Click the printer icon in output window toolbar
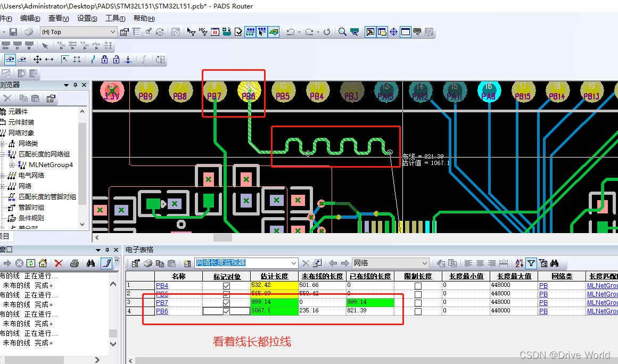Image resolution: width=618 pixels, height=364 pixels. pyautogui.click(x=75, y=263)
